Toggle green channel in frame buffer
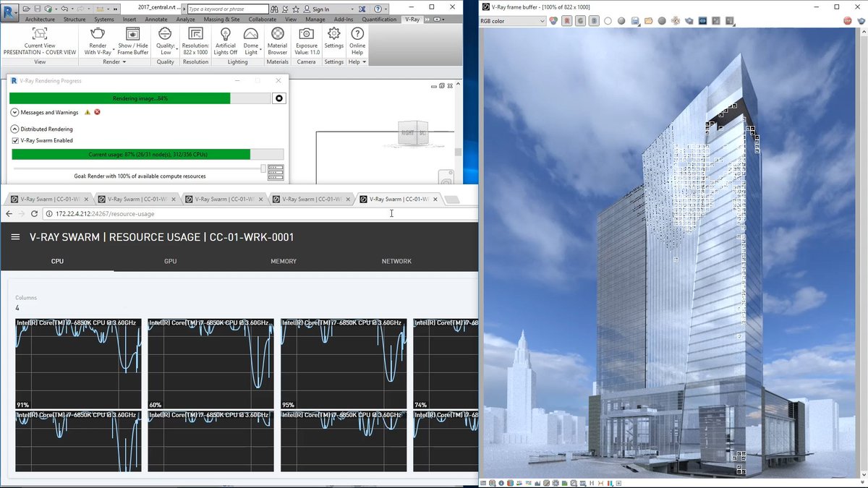 tap(581, 20)
